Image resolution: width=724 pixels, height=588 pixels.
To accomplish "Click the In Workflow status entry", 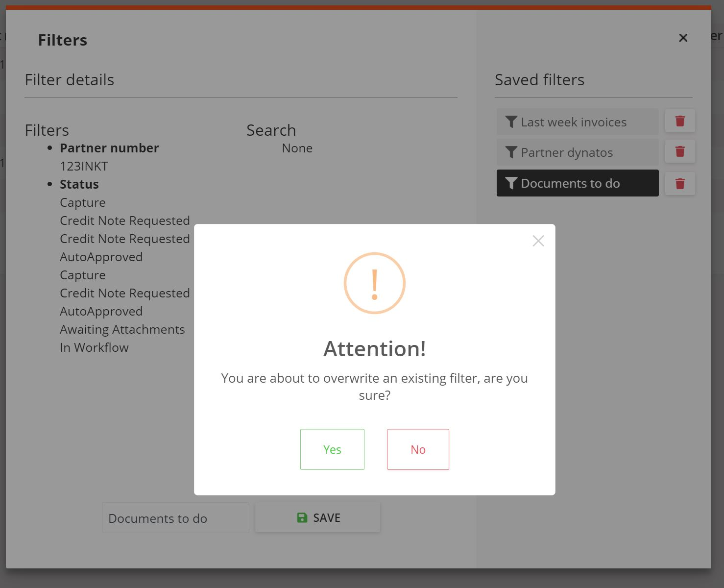I will click(94, 347).
